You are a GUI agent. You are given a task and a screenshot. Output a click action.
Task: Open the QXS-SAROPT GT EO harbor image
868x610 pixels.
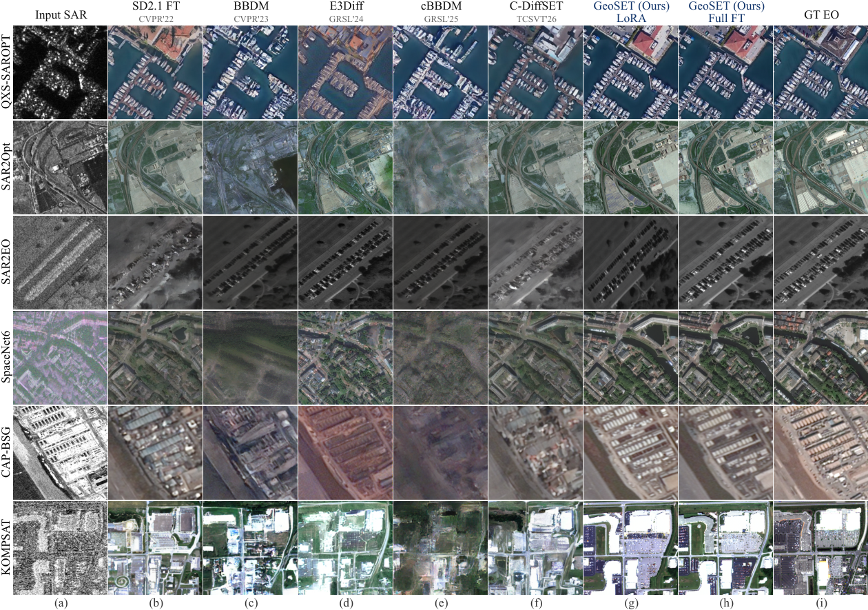(820, 72)
